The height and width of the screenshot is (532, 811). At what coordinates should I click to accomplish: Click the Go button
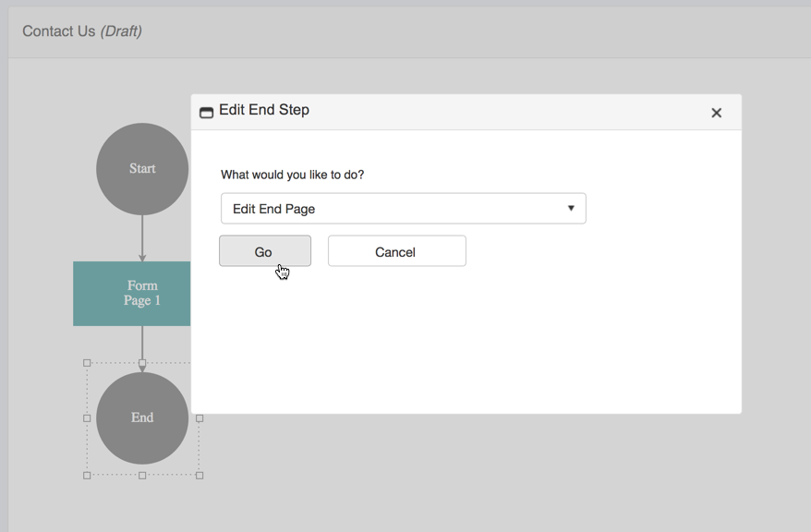[x=265, y=251]
